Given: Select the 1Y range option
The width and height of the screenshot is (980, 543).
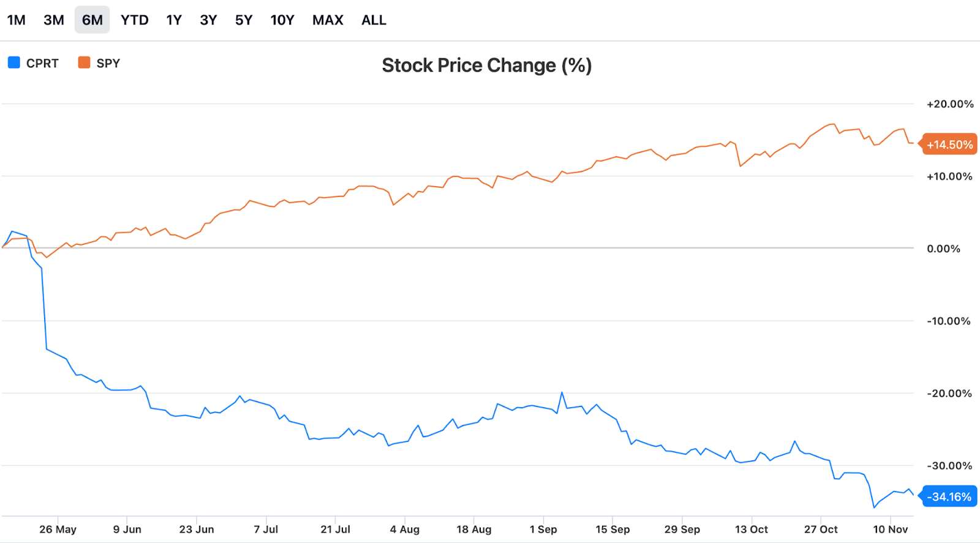Looking at the screenshot, I should 174,20.
